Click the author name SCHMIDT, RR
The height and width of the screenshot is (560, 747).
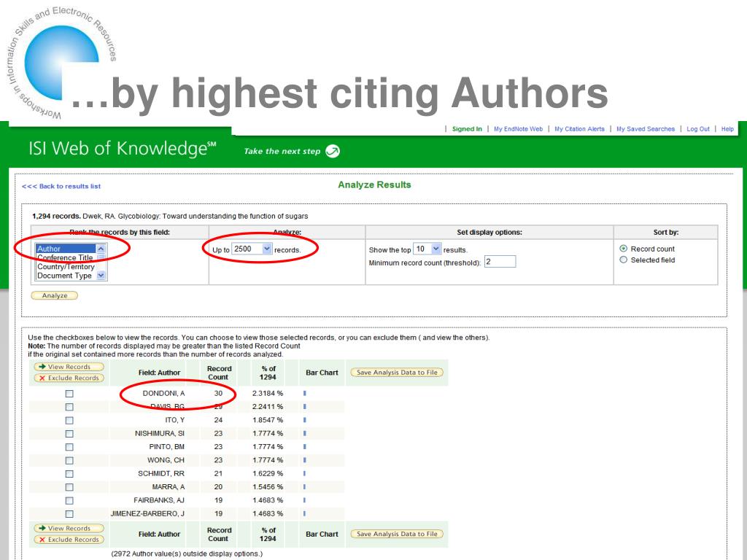click(161, 473)
